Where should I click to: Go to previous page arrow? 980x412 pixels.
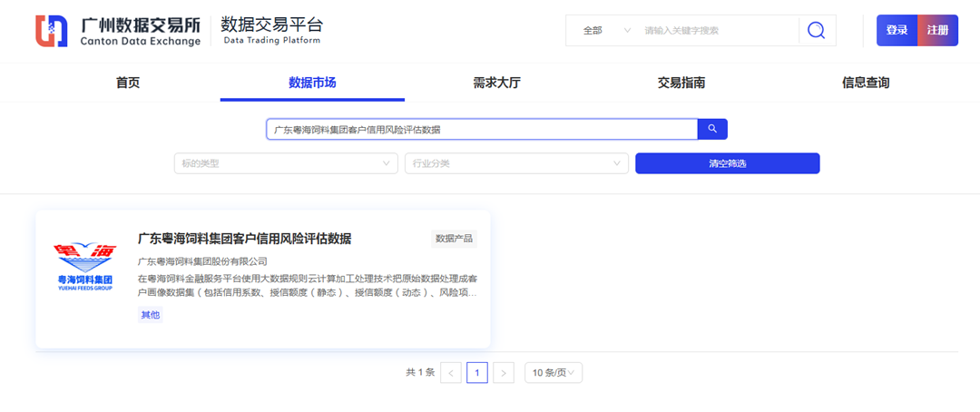(451, 372)
